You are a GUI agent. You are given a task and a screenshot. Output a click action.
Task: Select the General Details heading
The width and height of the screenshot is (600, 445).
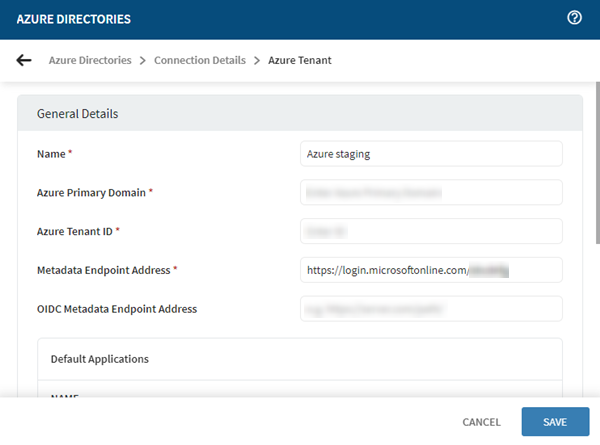[77, 114]
